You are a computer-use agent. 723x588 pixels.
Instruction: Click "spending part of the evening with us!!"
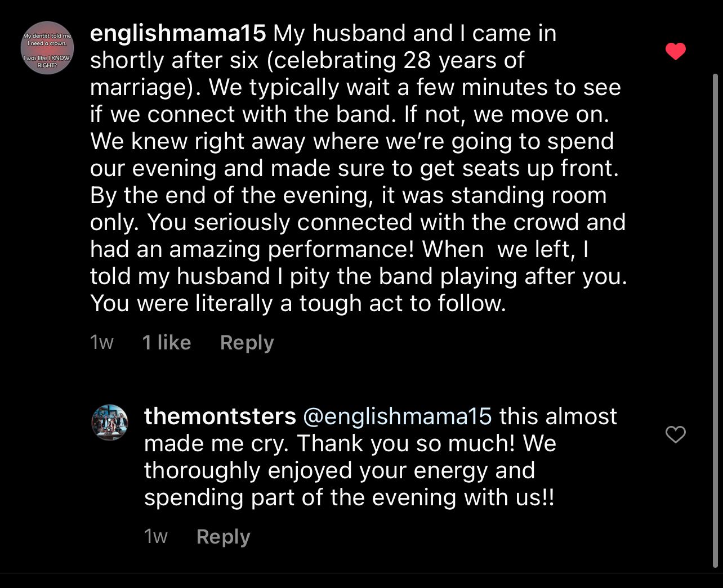tap(349, 497)
